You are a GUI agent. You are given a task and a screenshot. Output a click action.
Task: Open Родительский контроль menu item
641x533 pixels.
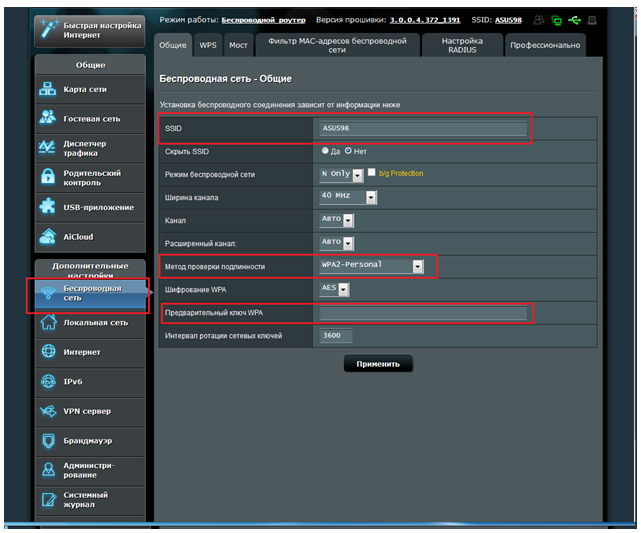(x=90, y=177)
